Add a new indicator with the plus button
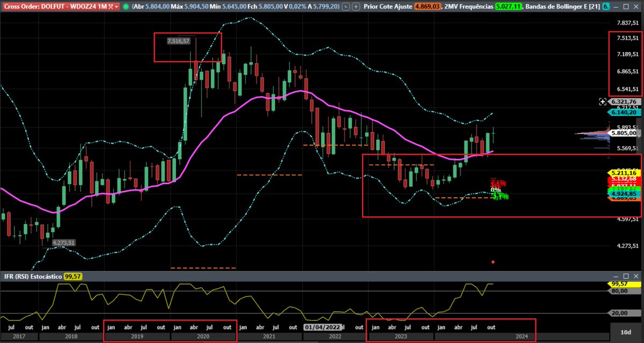The width and height of the screenshot is (644, 343). (x=356, y=6)
